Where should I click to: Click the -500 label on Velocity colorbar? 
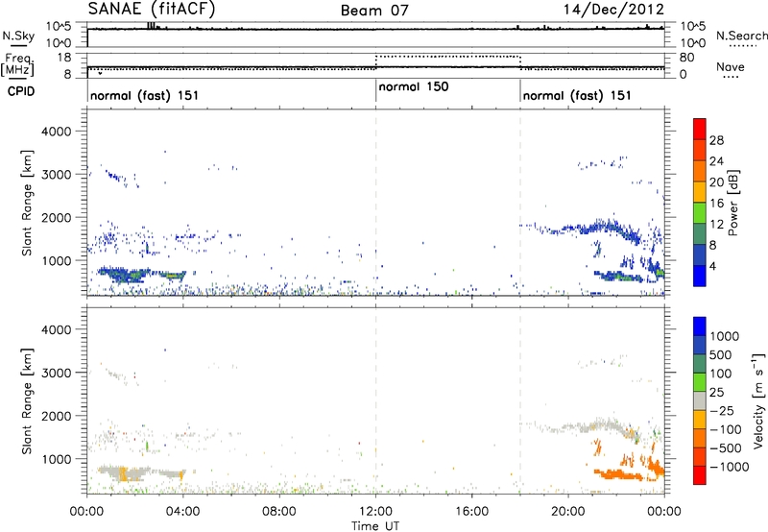[726, 447]
